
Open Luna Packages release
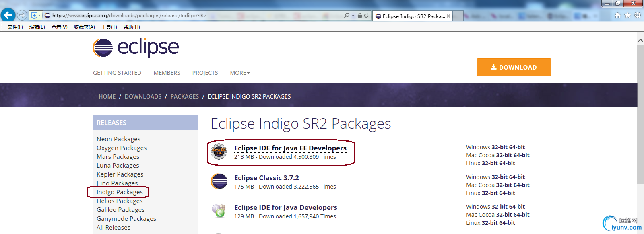[x=118, y=165]
